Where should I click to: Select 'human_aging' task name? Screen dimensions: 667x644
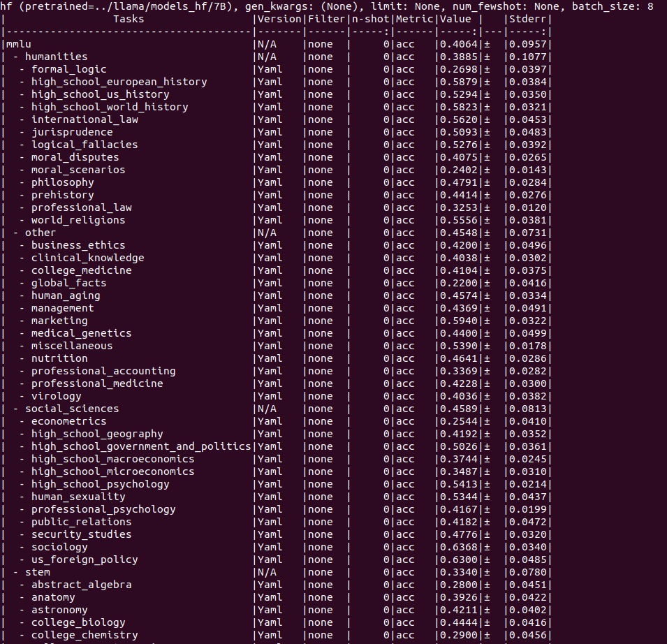[66, 295]
